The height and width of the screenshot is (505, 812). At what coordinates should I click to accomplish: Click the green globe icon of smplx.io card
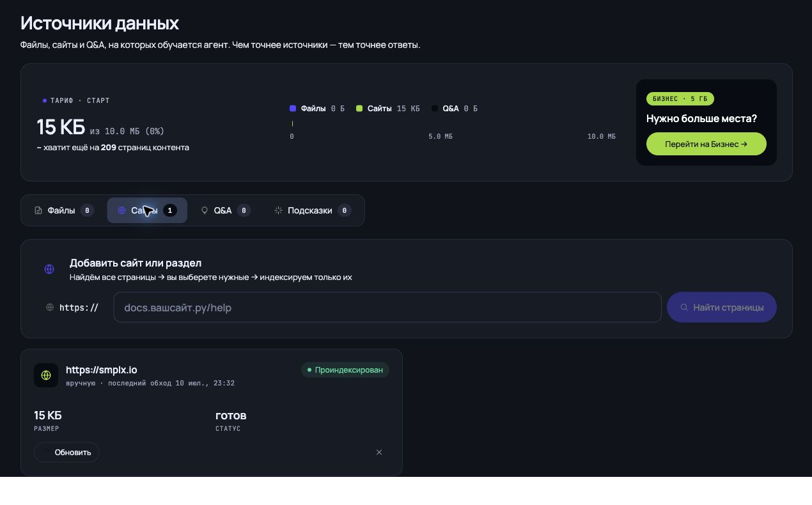46,375
